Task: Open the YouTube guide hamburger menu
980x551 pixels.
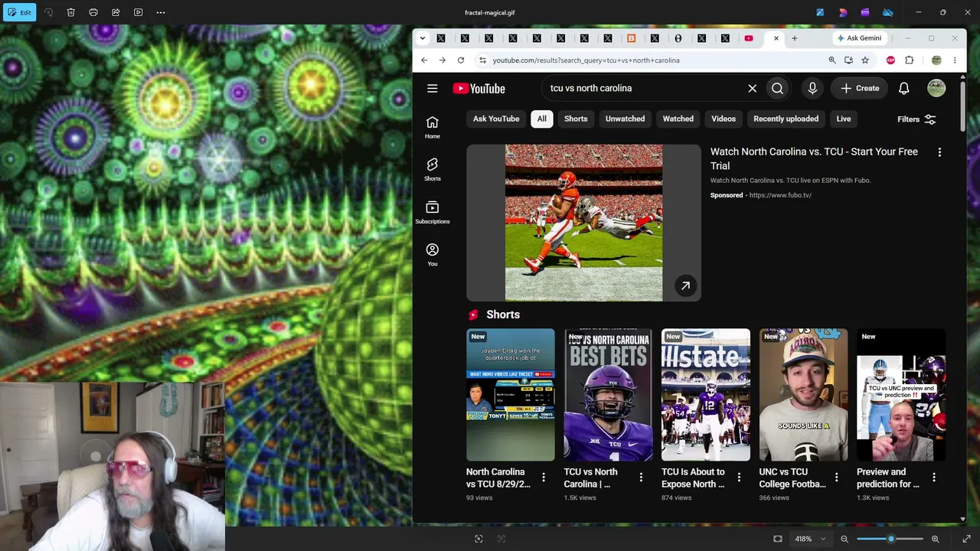Action: point(433,88)
